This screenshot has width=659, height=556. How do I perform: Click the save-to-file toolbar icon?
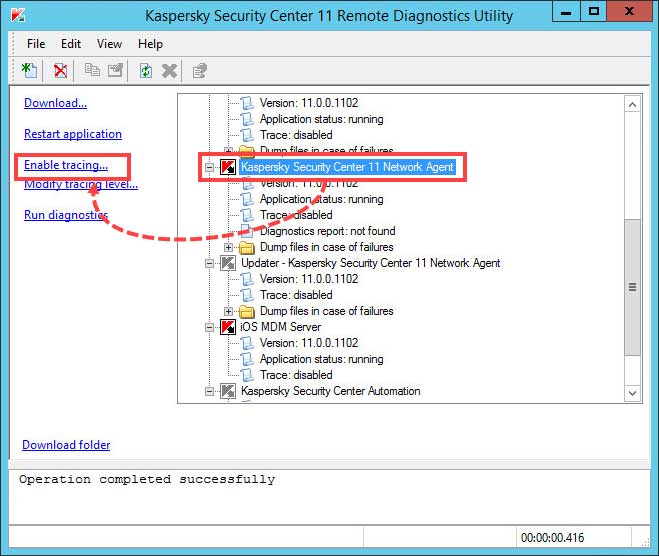pos(115,70)
